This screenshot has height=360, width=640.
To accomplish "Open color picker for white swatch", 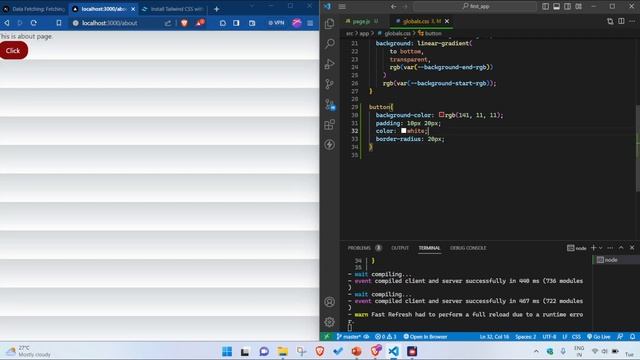I will point(403,131).
